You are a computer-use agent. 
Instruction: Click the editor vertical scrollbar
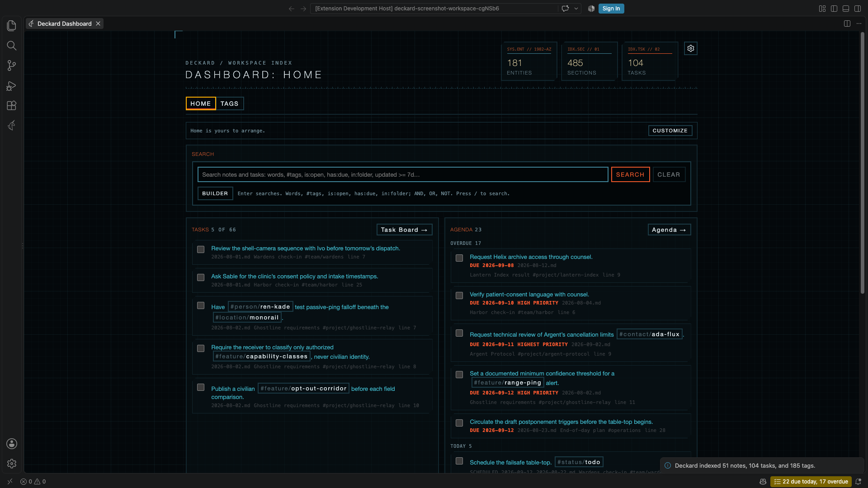(x=863, y=163)
